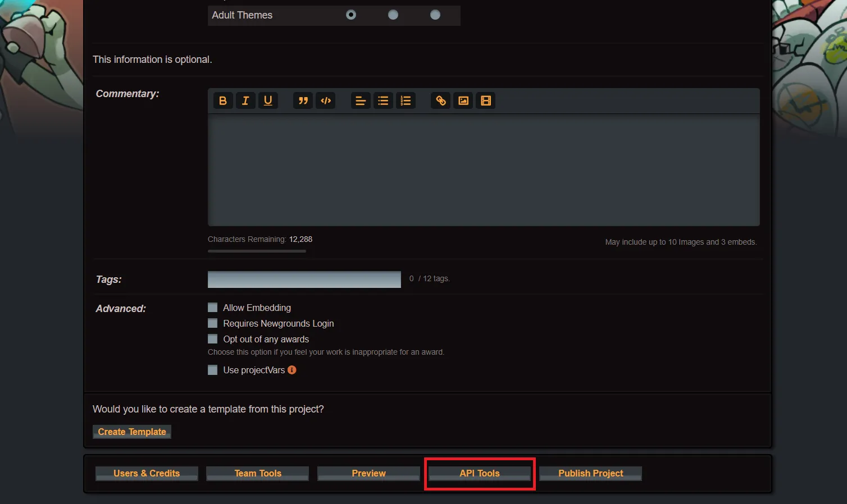Screen dimensions: 847x504
Task: Create a numbered list
Action: click(406, 100)
